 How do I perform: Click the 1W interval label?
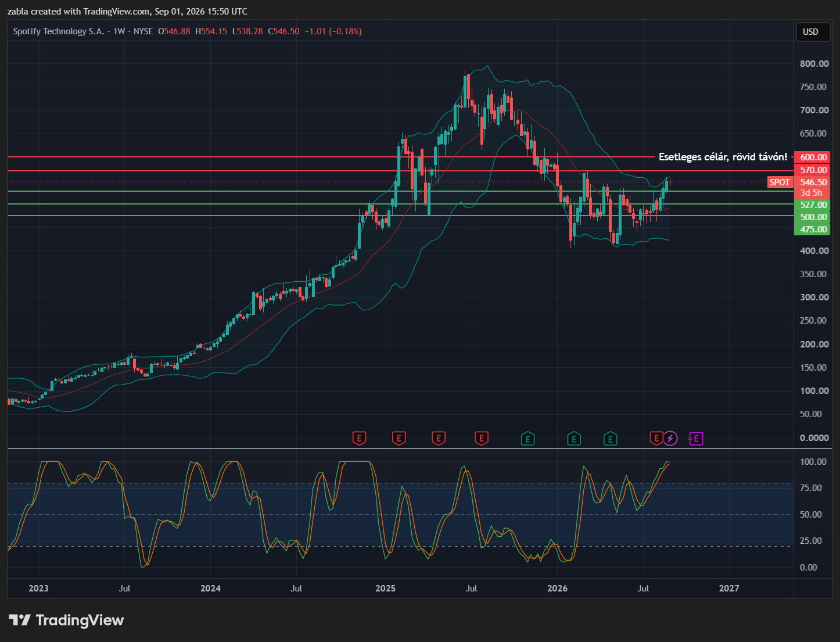(119, 31)
